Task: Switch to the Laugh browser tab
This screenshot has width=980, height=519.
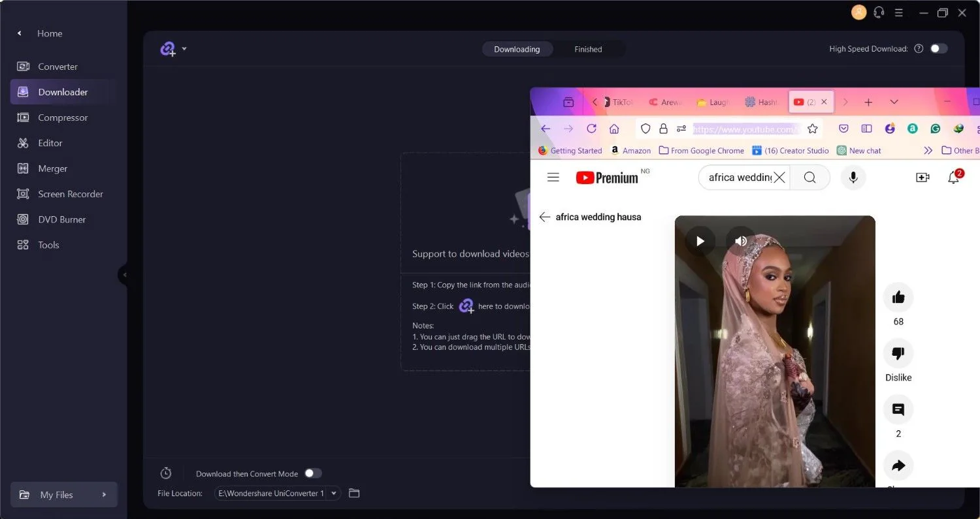Action: point(713,102)
